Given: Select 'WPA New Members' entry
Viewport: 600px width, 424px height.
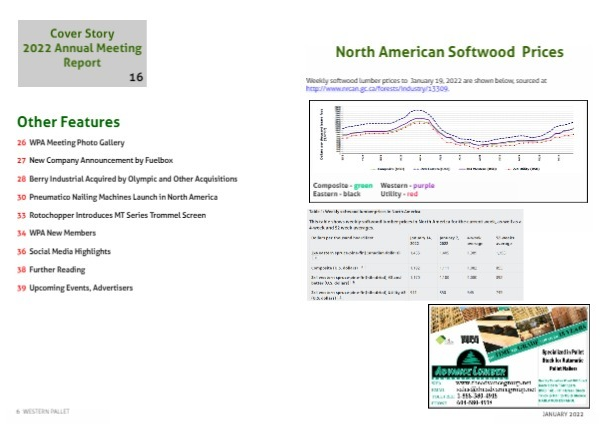Looking at the screenshot, I should (56, 233).
